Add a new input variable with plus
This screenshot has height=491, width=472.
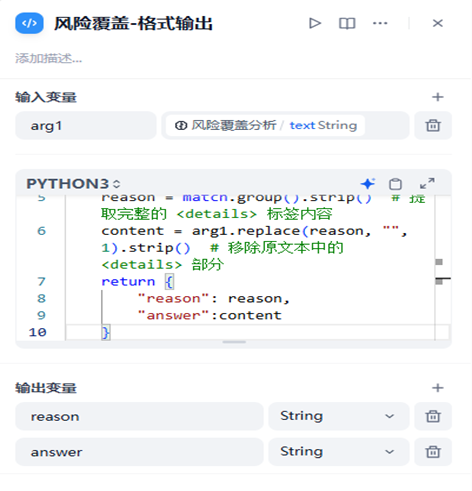[437, 97]
